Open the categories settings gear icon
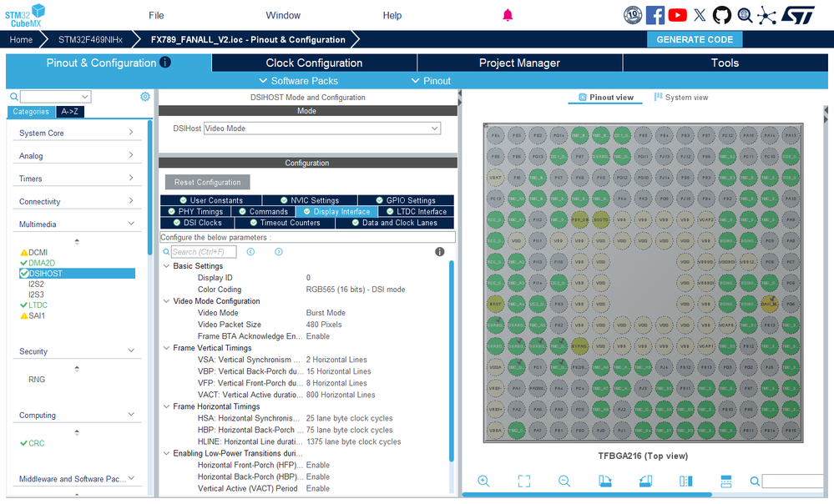 144,96
